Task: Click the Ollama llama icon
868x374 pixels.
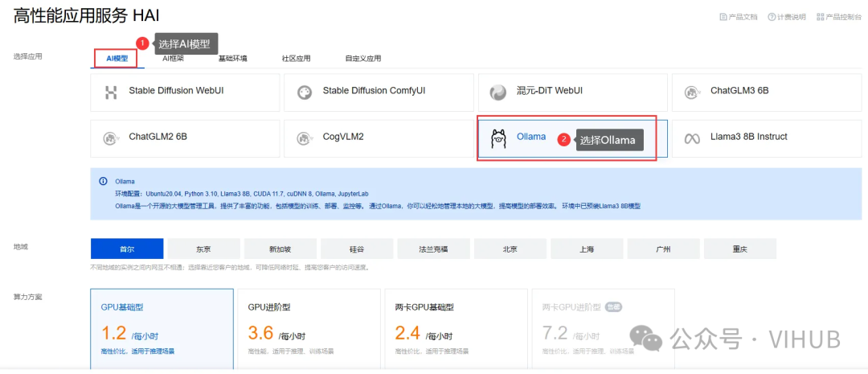Action: click(x=498, y=139)
